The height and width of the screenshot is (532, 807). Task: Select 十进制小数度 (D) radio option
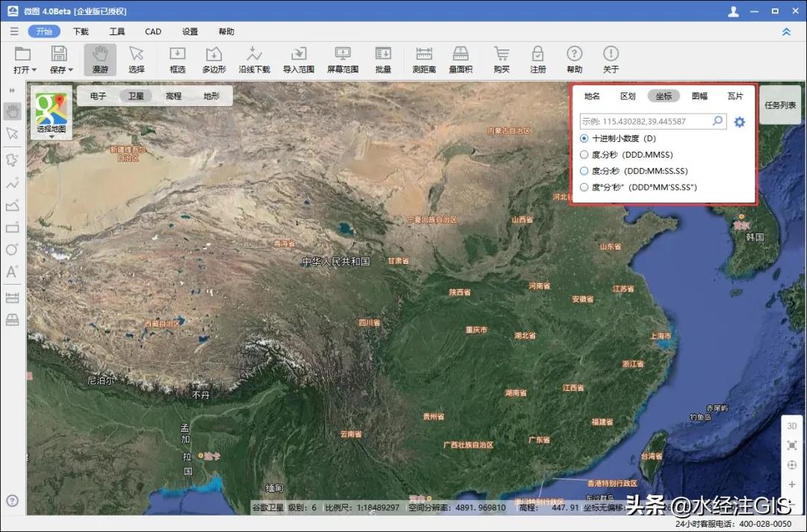[x=584, y=139]
